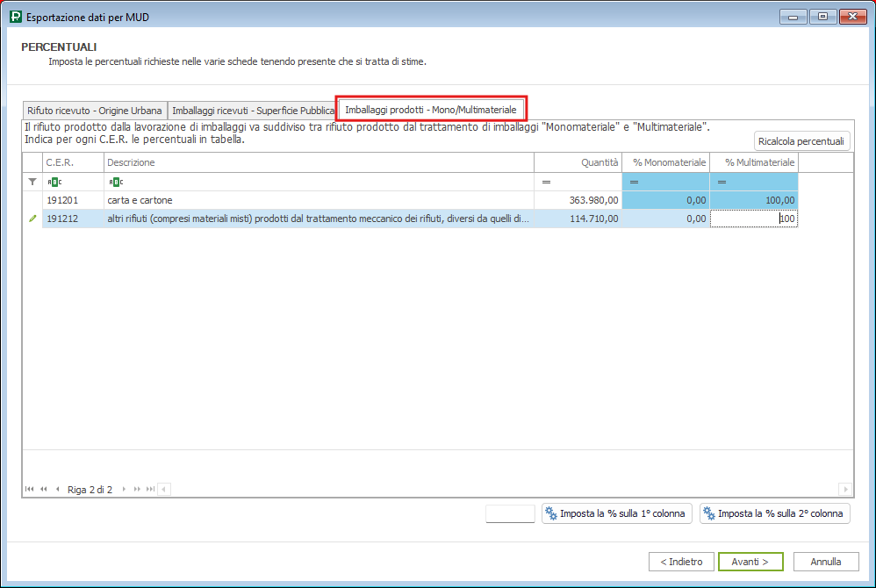Image resolution: width=876 pixels, height=588 pixels.
Task: Click the 'carta e cartone' description cell
Action: 319,200
